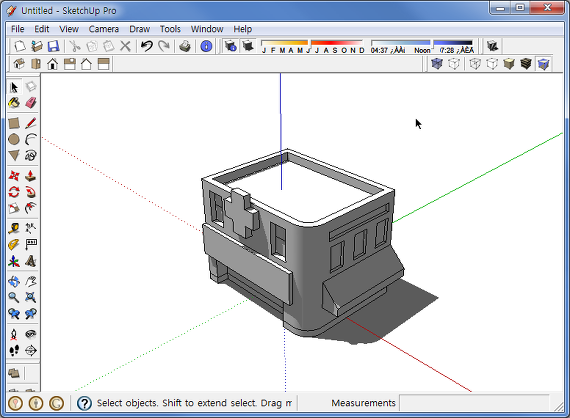Select the Walk footprints tool
The height and width of the screenshot is (418, 570).
tap(14, 350)
